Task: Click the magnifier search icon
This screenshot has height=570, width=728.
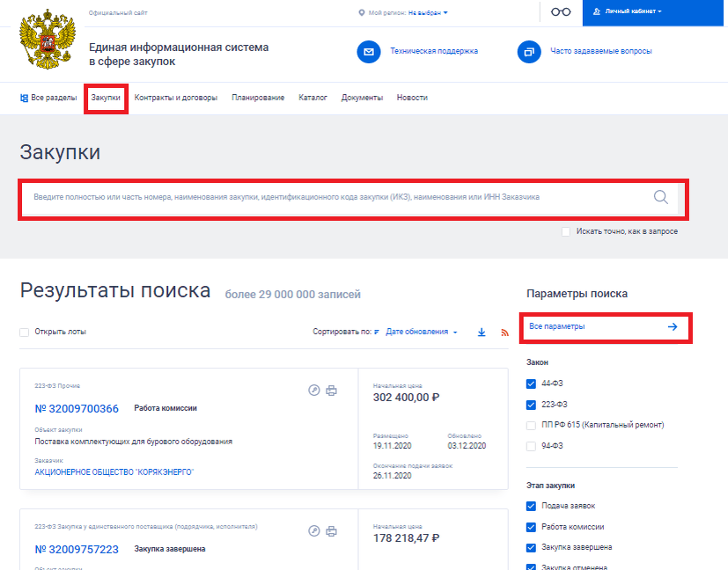Action: [x=661, y=197]
